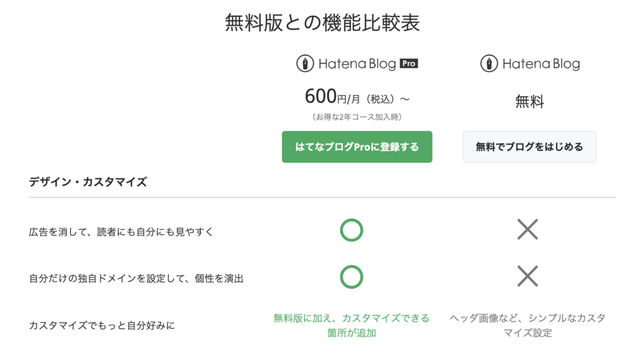
Task: Click the Hatena Blog Pro wordmark text
Action: coord(357,64)
